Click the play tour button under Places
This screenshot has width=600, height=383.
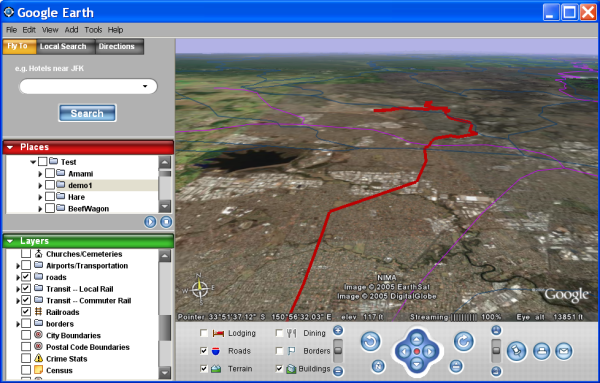[x=150, y=222]
